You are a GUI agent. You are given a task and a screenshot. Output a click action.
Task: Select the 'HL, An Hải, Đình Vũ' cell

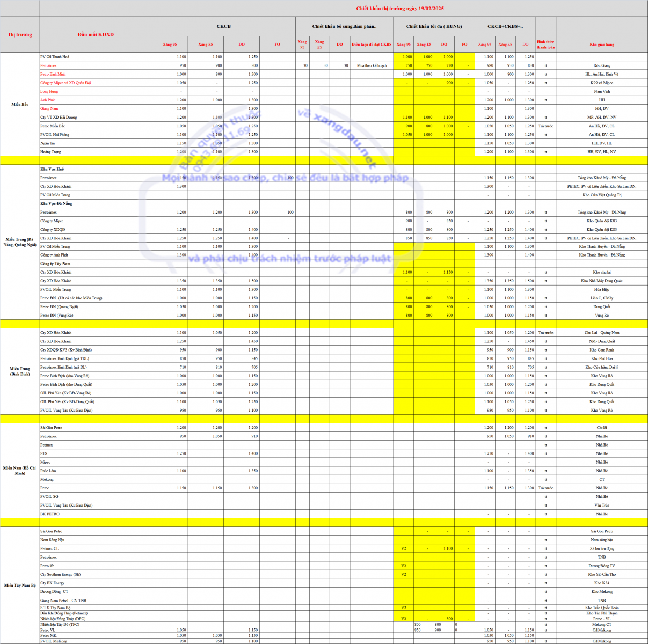click(x=602, y=74)
